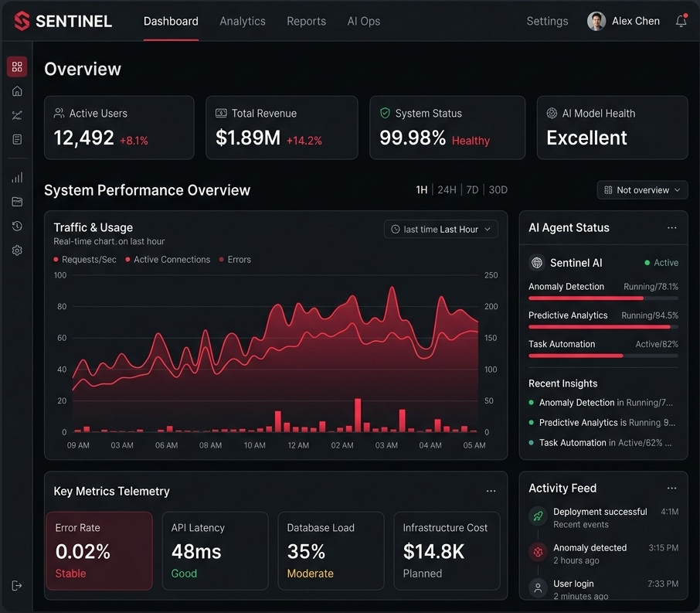
Task: Open the Task Automation recent insight
Action: (600, 443)
